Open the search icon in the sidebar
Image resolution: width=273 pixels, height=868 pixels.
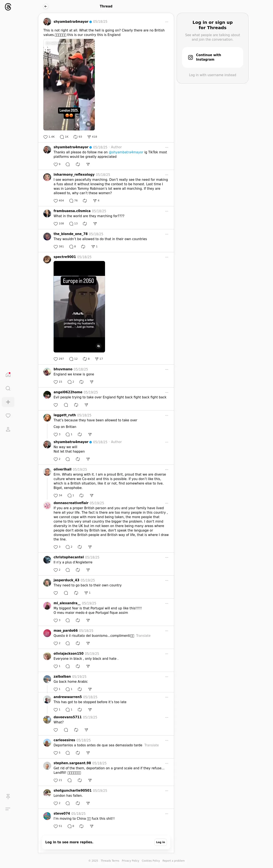click(x=8, y=389)
